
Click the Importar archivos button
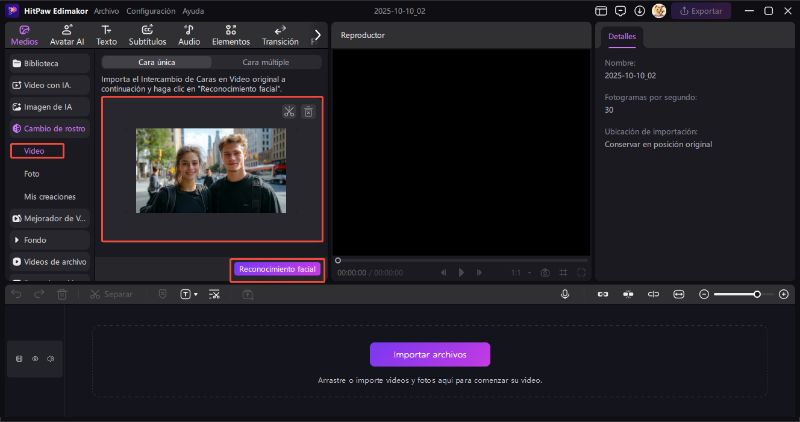[430, 354]
